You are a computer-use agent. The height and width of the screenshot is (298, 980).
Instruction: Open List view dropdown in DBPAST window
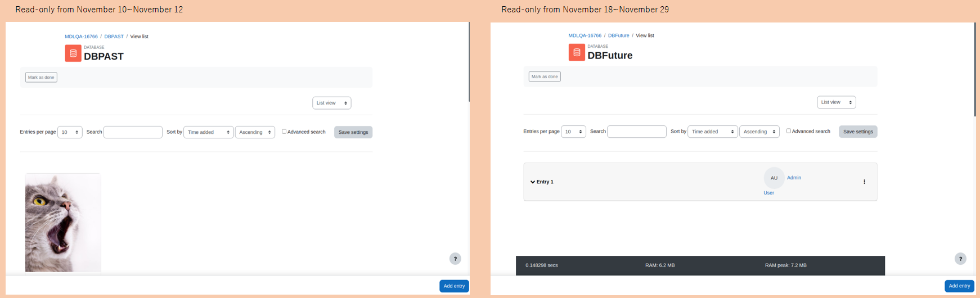[x=332, y=103]
